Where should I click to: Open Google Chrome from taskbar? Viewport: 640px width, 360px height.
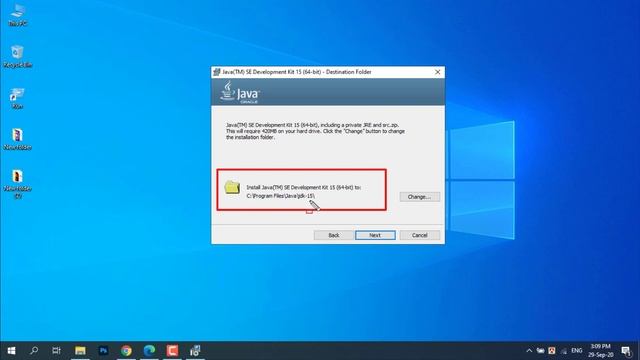click(126, 351)
